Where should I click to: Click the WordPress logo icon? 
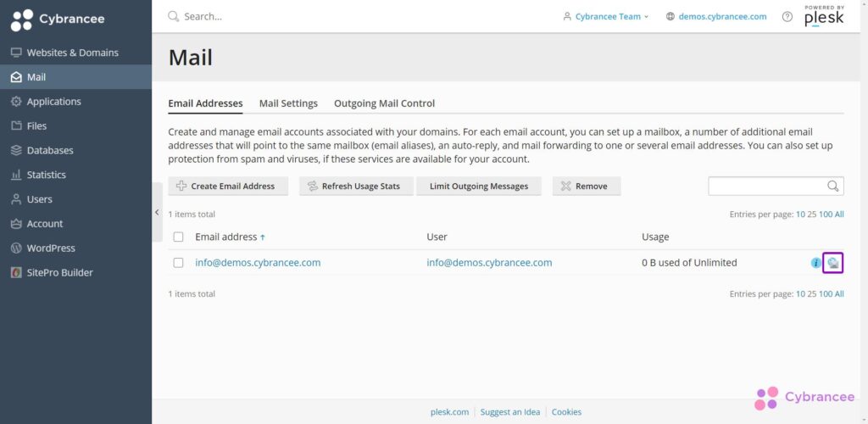[17, 248]
